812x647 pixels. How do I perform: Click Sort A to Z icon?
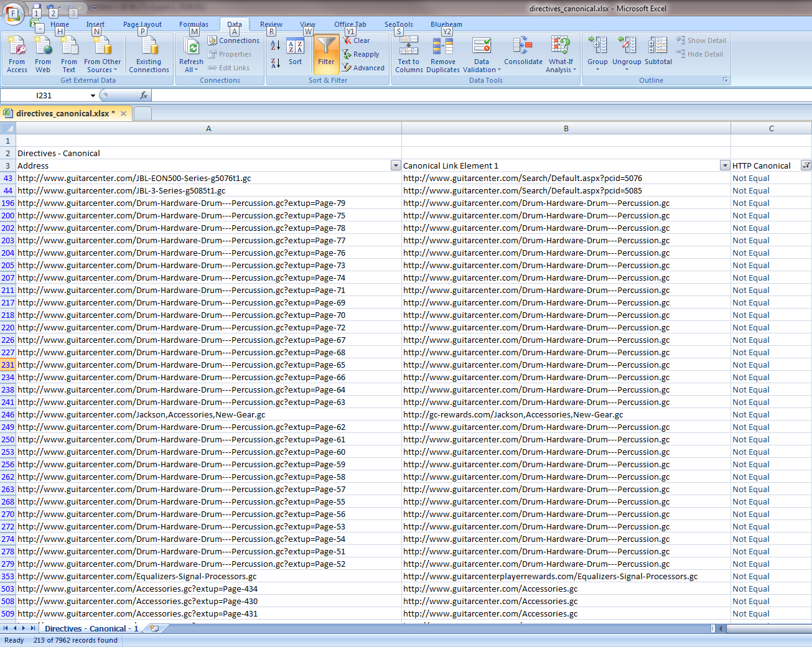coord(276,45)
